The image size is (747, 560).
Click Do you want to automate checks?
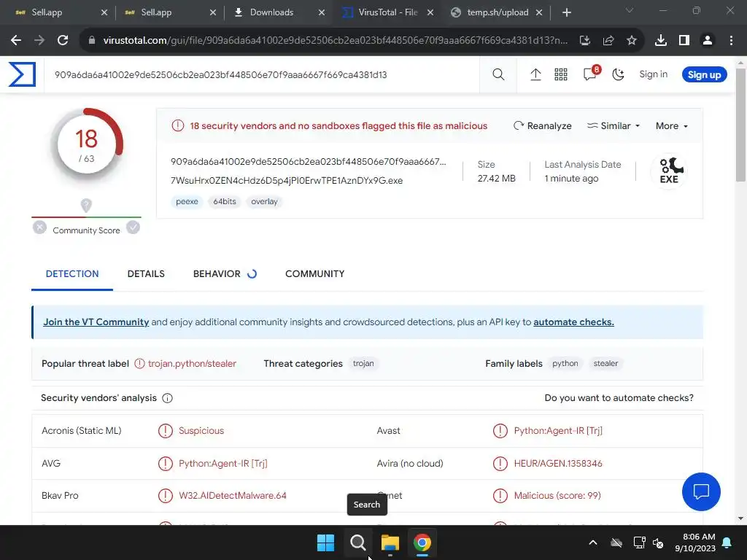(x=619, y=397)
